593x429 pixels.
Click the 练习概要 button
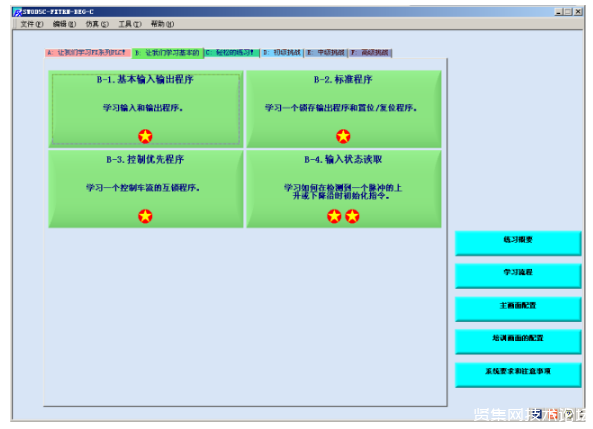pyautogui.click(x=518, y=243)
